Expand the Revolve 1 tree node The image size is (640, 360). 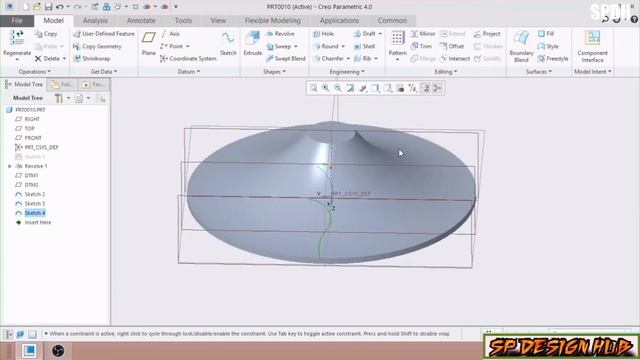pos(10,166)
